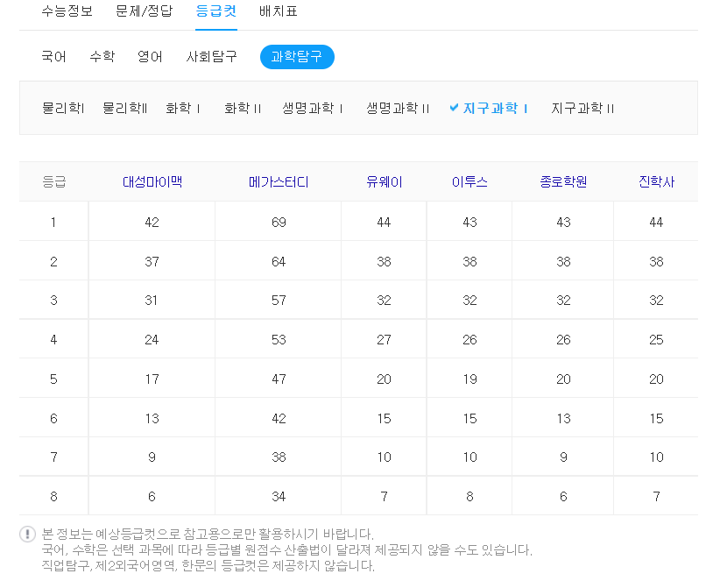The width and height of the screenshot is (713, 588).
Task: Click grade 1 메가스터디 value 69
Action: click(x=279, y=222)
